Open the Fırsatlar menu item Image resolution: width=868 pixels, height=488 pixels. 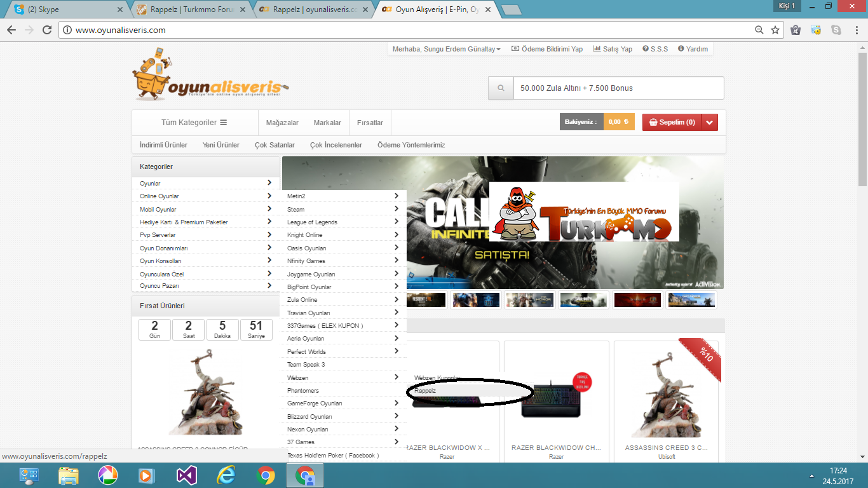tap(370, 123)
